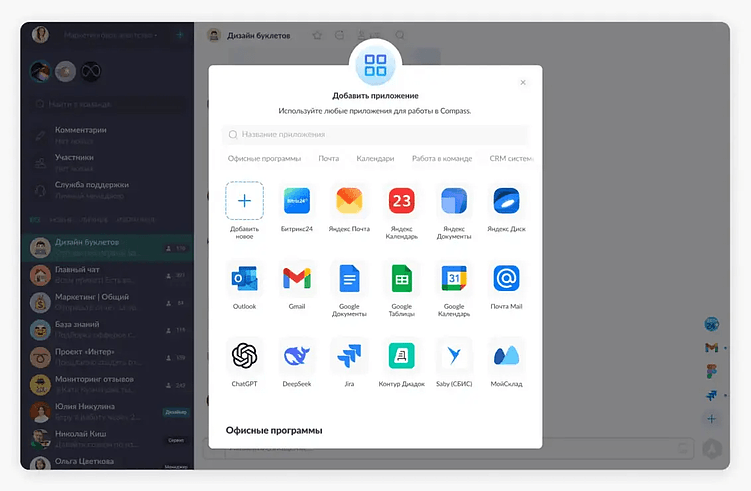Focus the team search field in sidebar
The height and width of the screenshot is (491, 751).
(108, 104)
